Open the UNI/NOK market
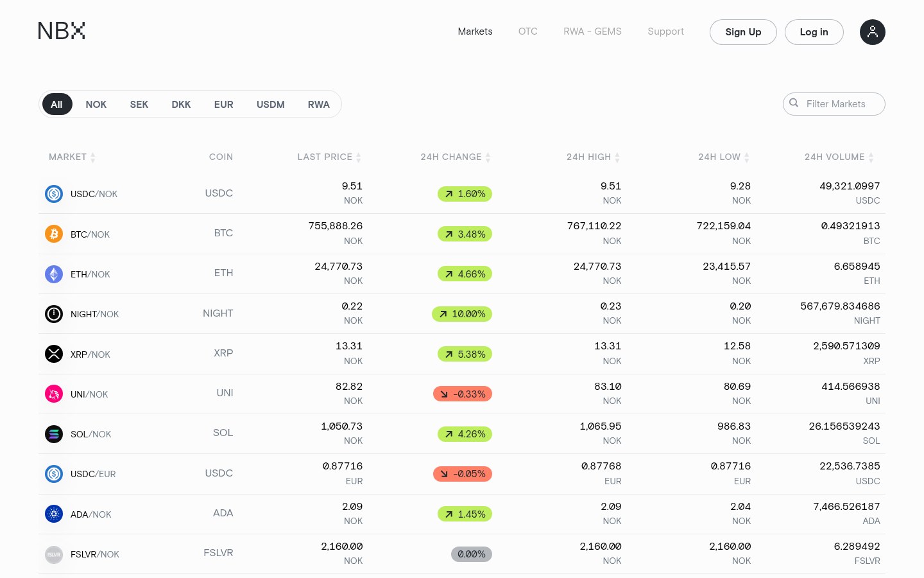 [89, 394]
